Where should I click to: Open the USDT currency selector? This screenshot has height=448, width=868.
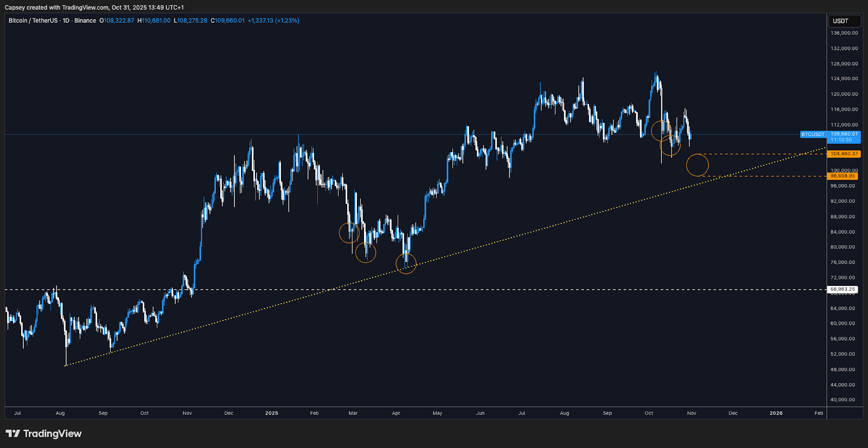(x=845, y=21)
